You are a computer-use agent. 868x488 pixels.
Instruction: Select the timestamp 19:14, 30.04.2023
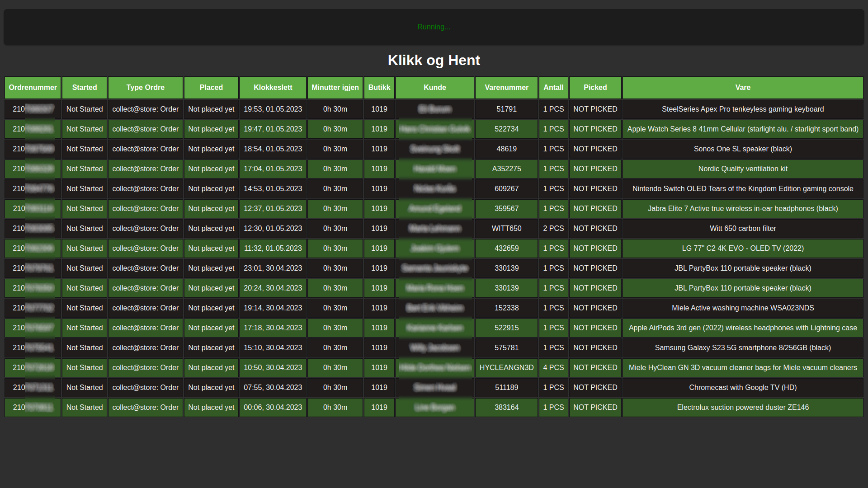pyautogui.click(x=273, y=308)
